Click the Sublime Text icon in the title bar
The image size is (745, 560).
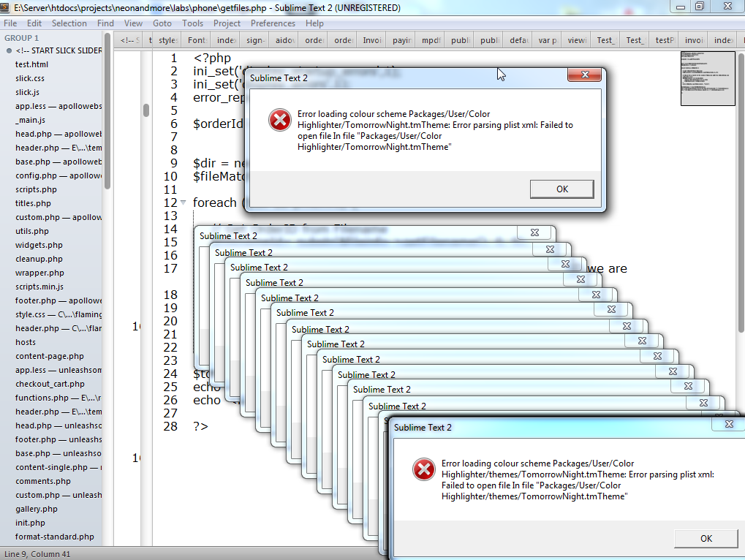point(7,7)
